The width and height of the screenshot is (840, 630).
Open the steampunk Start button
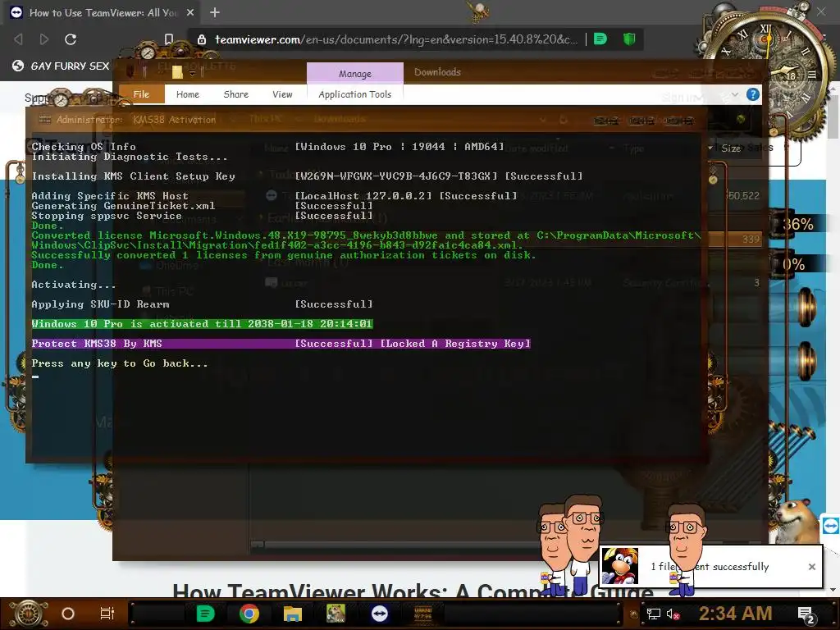28,614
